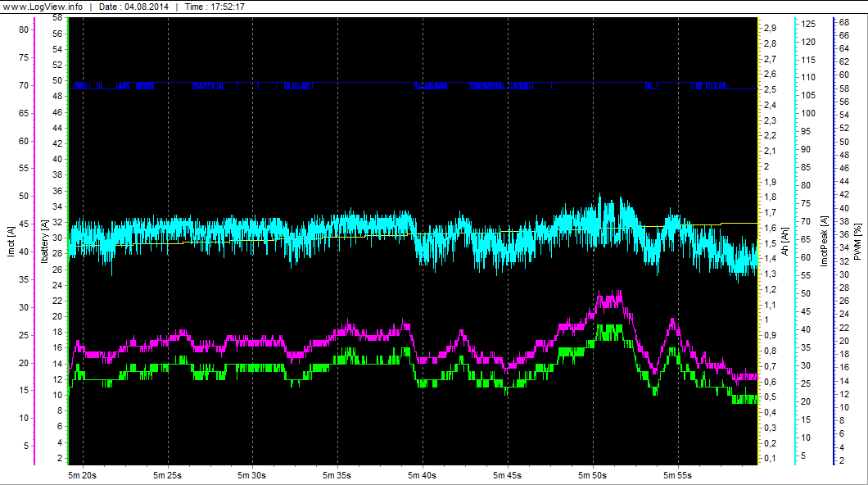Click the 5m 40s time label
Viewport: 868px width, 485px height.
coord(423,475)
